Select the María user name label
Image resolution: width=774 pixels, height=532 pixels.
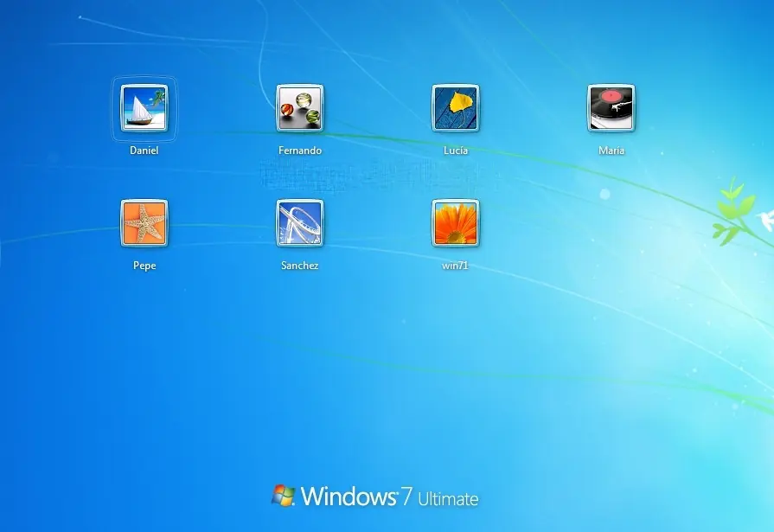click(611, 151)
